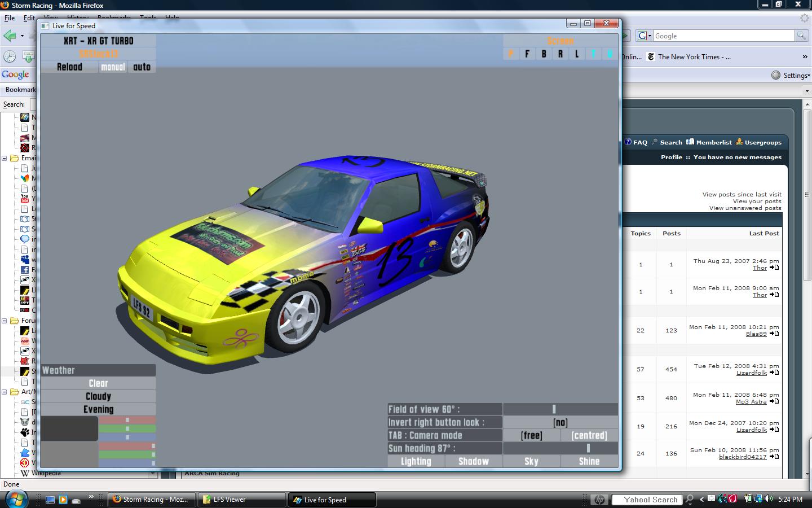This screenshot has height=508, width=812.
Task: Click the magnifier beside the Google search box
Action: (x=801, y=36)
